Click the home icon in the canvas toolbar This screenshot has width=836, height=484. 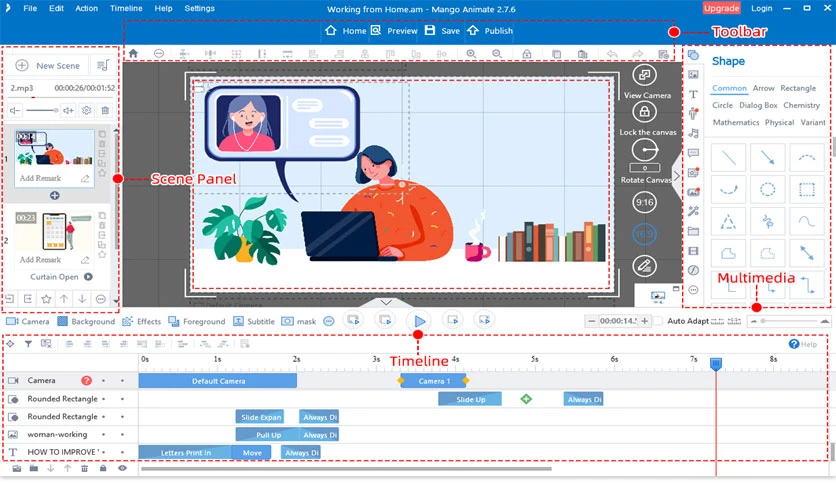coord(133,53)
